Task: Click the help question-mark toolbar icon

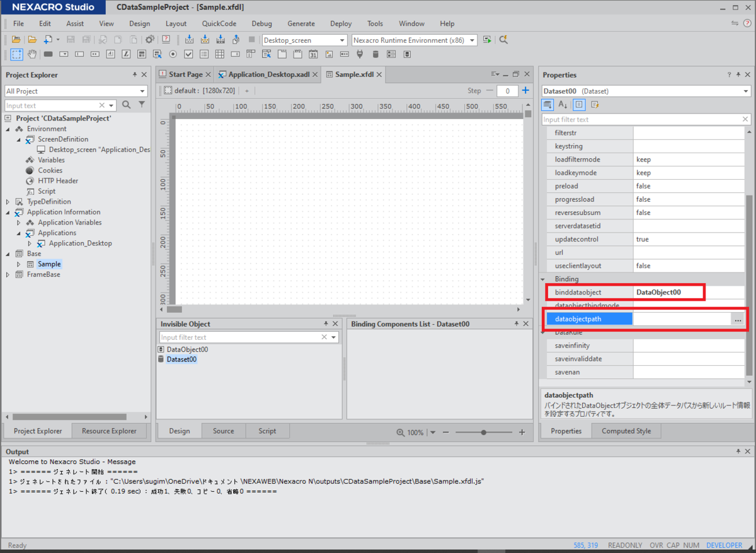Action: [x=166, y=40]
